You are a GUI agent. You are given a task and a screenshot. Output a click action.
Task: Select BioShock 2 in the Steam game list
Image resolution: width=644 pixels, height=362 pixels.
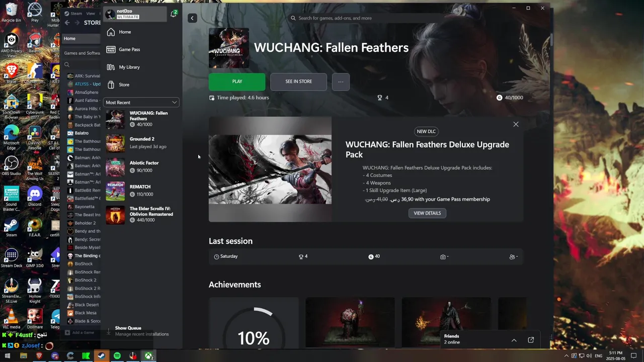(x=85, y=280)
